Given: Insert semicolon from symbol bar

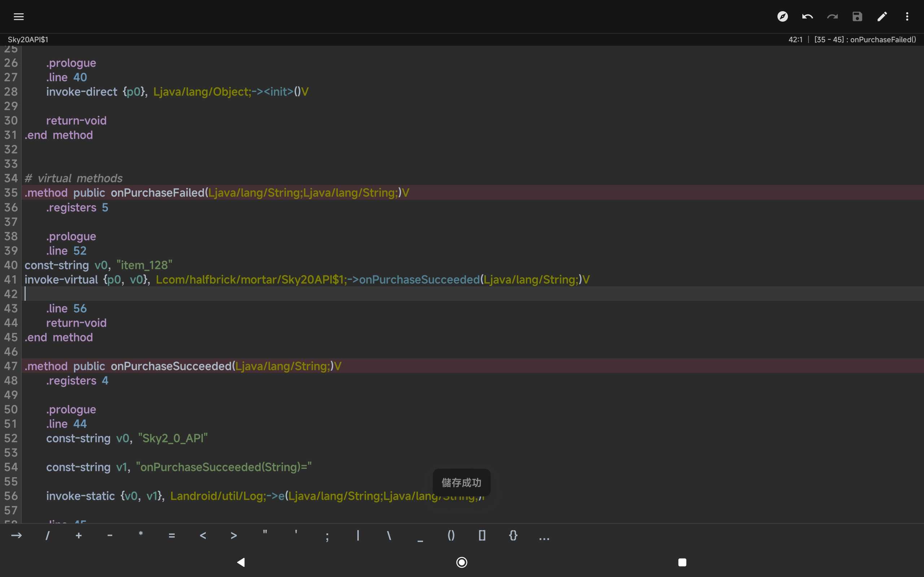Looking at the screenshot, I should pos(327,536).
